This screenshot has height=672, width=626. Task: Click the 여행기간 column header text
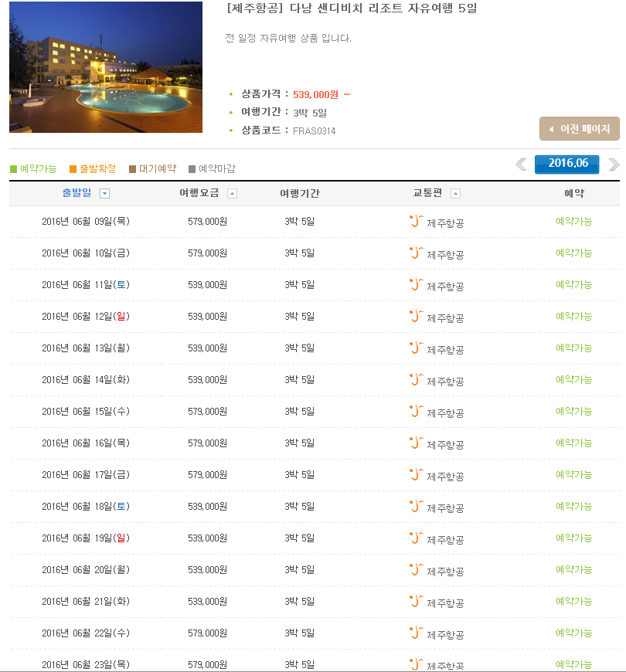click(x=300, y=193)
